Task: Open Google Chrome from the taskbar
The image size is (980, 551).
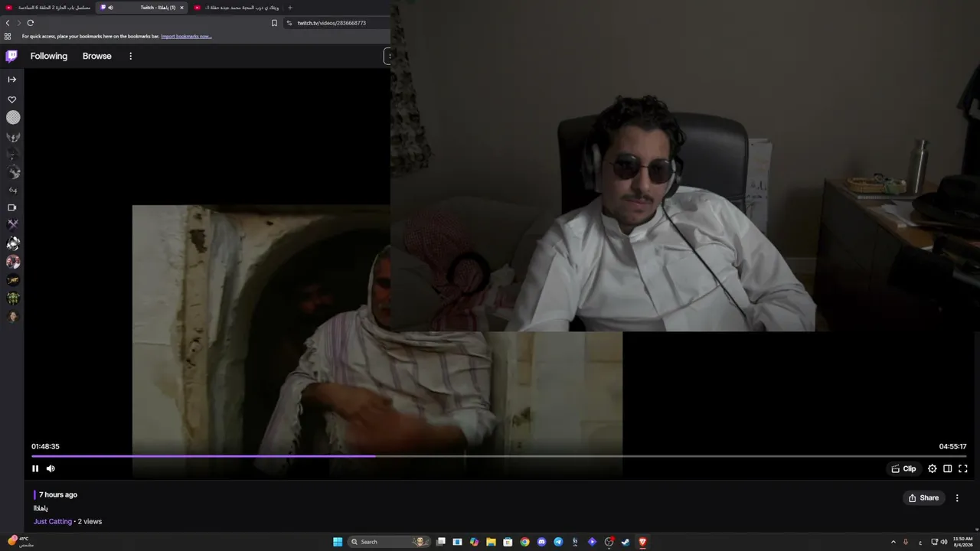Action: (x=524, y=542)
